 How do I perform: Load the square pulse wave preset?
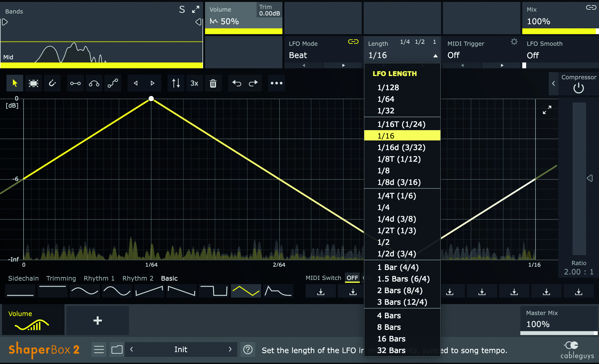tap(214, 291)
